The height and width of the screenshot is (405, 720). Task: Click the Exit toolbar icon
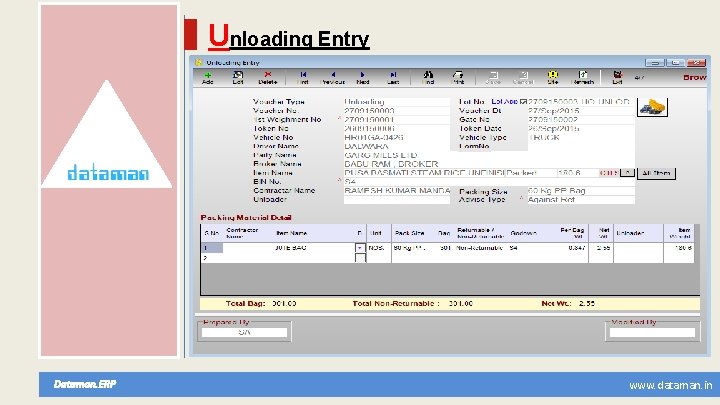pos(618,78)
